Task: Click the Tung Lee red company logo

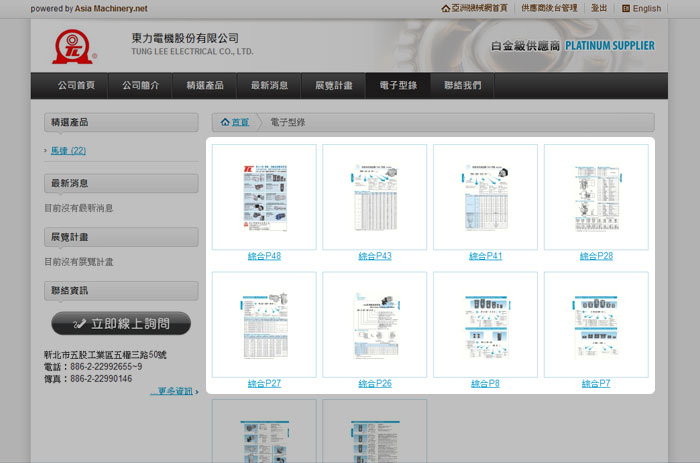Action: [74, 47]
